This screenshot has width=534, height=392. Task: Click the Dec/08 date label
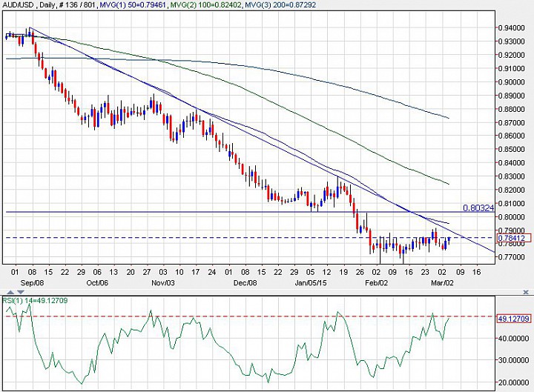[x=245, y=283]
